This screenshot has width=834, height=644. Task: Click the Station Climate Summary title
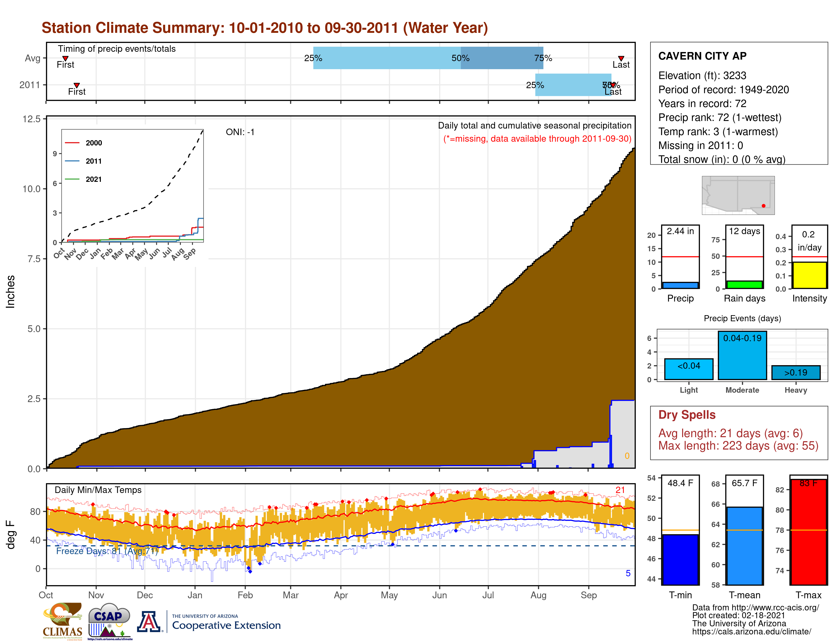(x=265, y=28)
